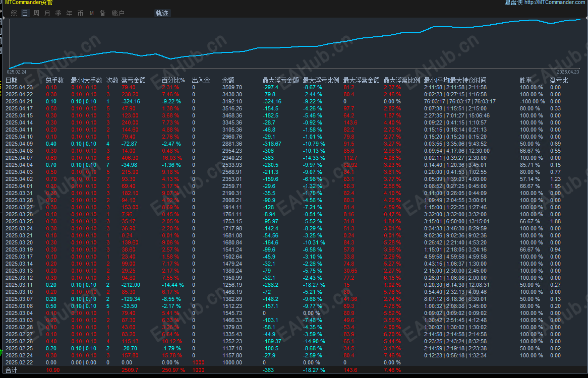Click the 最大浮盈比例 column header
588x378 pixels.
(x=401, y=80)
